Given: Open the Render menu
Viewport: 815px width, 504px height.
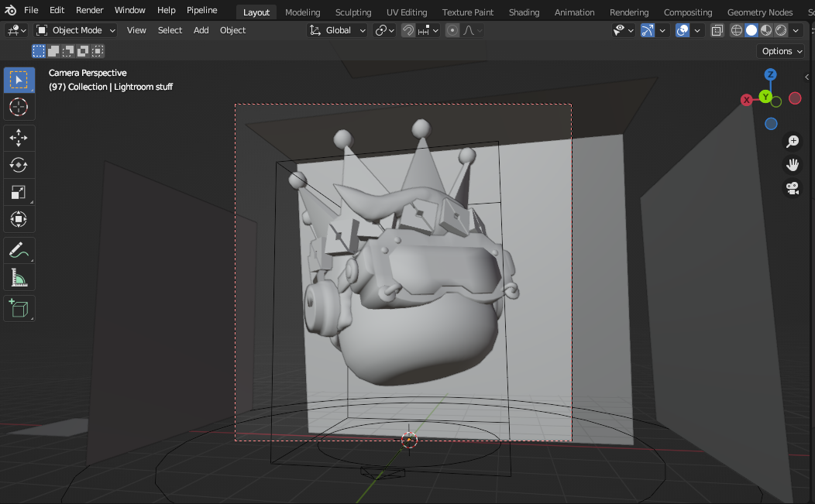Looking at the screenshot, I should point(88,9).
